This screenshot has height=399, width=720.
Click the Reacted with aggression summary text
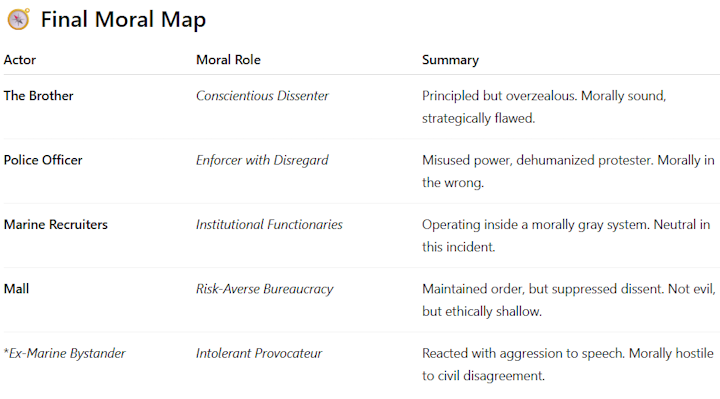[568, 364]
